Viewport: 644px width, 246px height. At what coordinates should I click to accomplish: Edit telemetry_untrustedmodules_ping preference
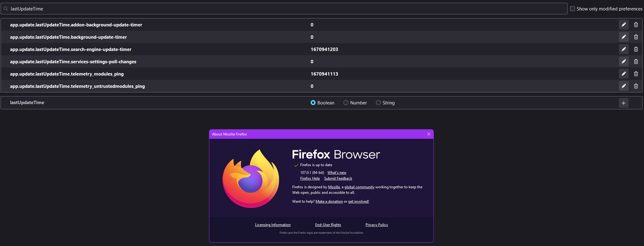click(623, 86)
